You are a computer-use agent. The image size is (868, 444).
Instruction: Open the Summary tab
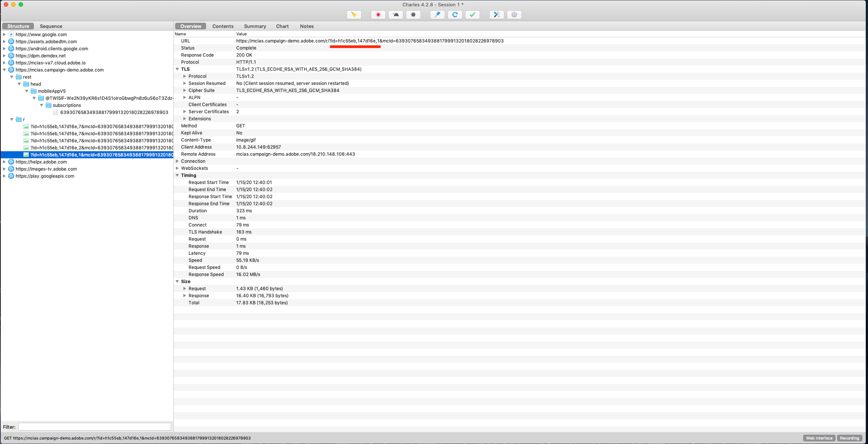pos(255,26)
